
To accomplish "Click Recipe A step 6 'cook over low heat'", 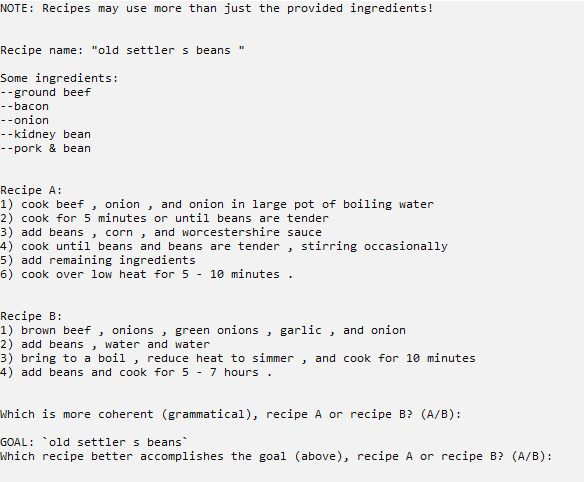I will click(147, 274).
